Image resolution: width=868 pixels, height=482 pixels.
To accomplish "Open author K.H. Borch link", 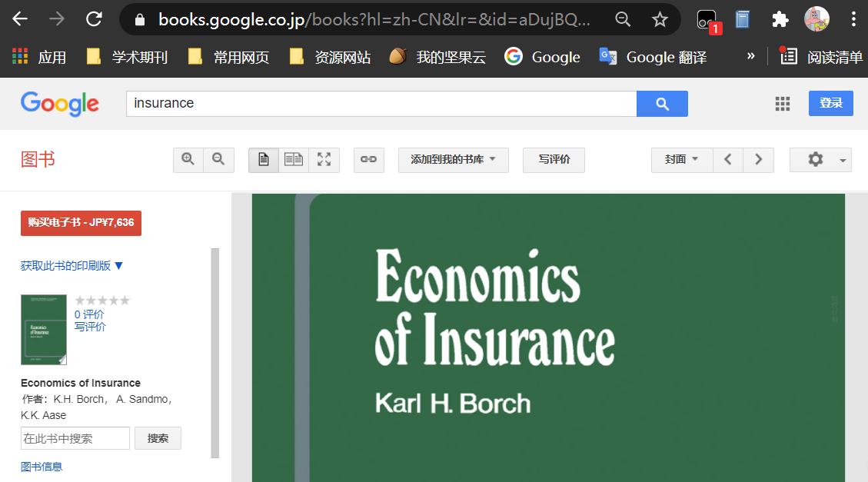I will click(78, 399).
